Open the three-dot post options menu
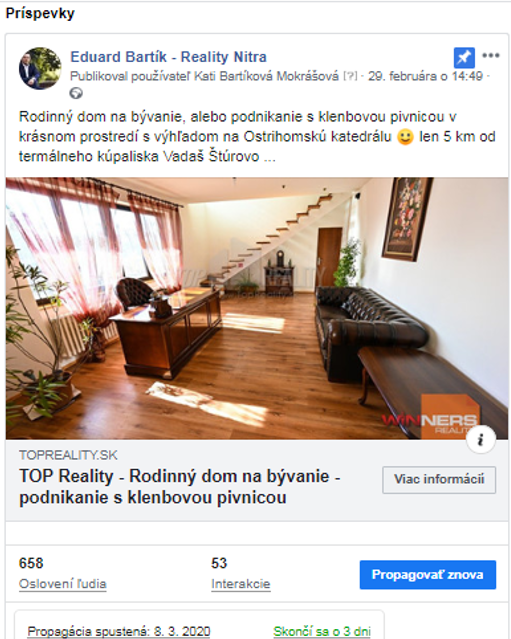 tap(491, 55)
